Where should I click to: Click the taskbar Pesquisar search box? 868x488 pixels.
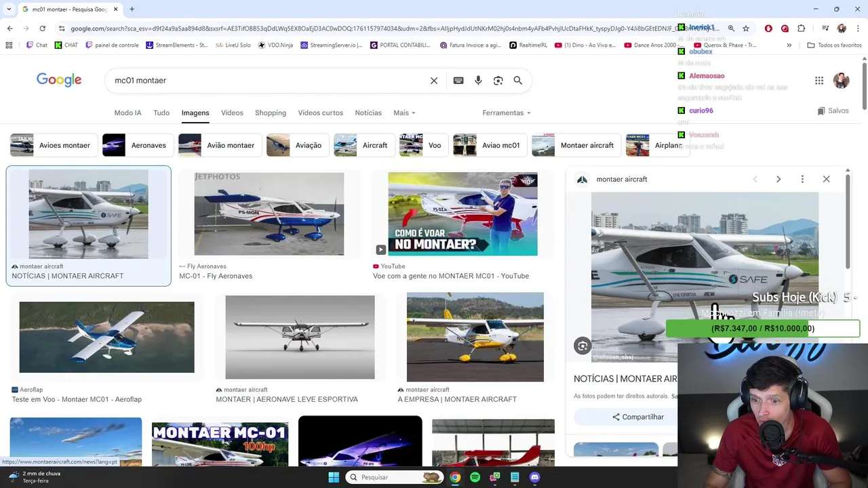(x=394, y=477)
